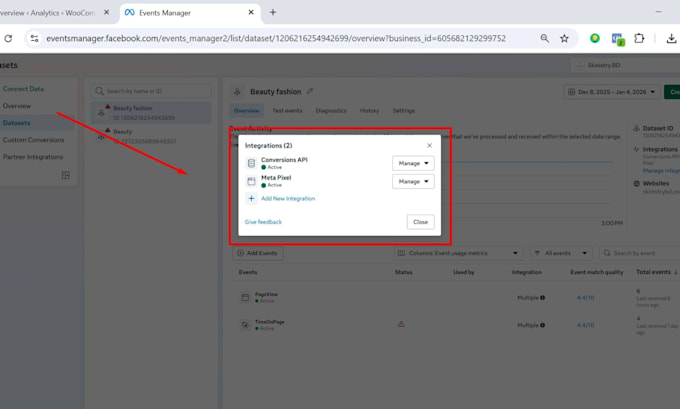Open Custom Conversions in sidebar
Image resolution: width=680 pixels, height=409 pixels.
click(x=33, y=140)
